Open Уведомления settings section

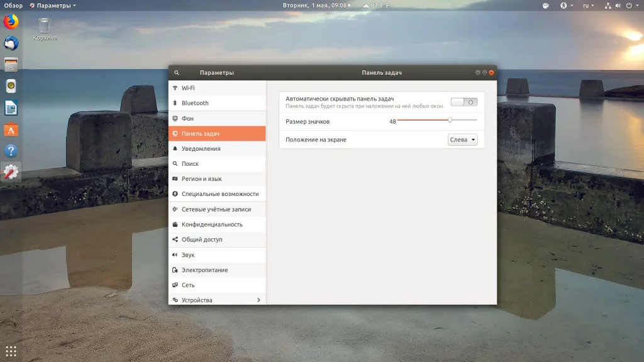[217, 148]
